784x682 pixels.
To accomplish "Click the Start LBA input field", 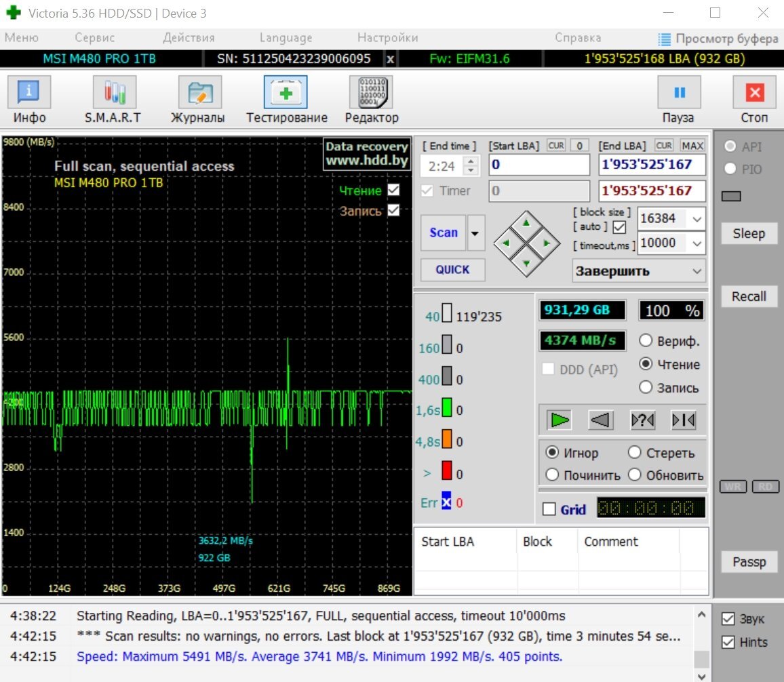I will 539,165.
